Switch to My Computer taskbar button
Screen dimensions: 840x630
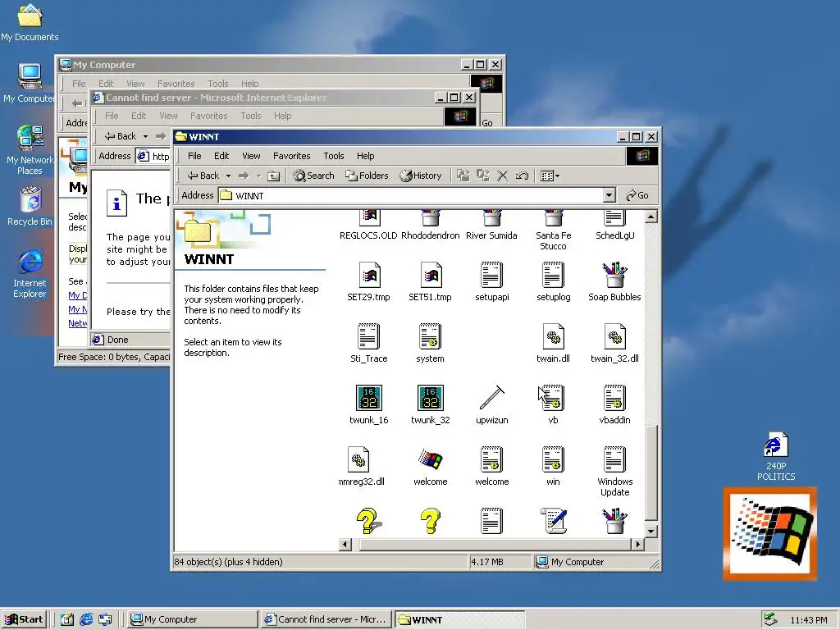tap(193, 619)
